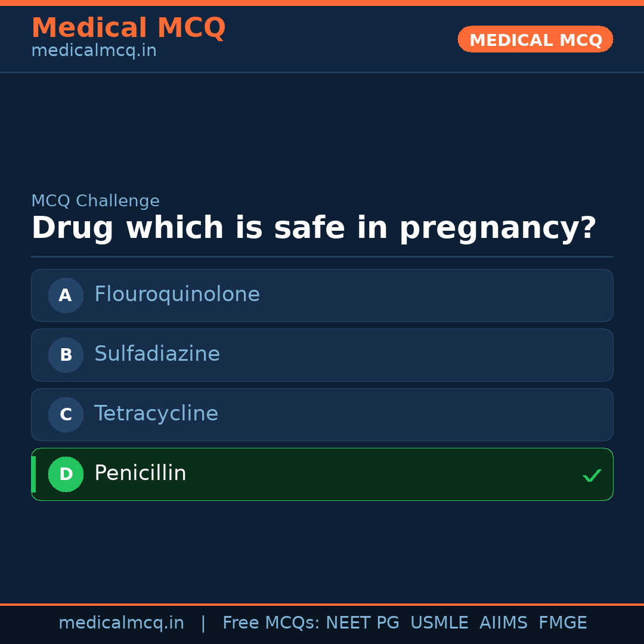Image resolution: width=644 pixels, height=644 pixels.
Task: Click the Medical MCQ logo text
Action: [x=128, y=27]
